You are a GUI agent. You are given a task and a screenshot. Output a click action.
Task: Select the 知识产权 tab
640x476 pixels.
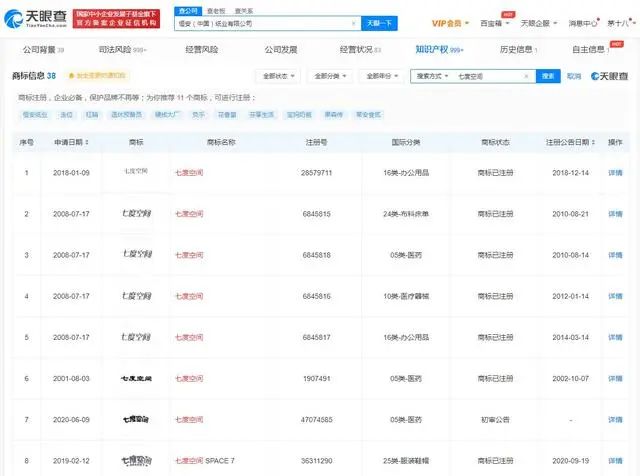point(436,49)
